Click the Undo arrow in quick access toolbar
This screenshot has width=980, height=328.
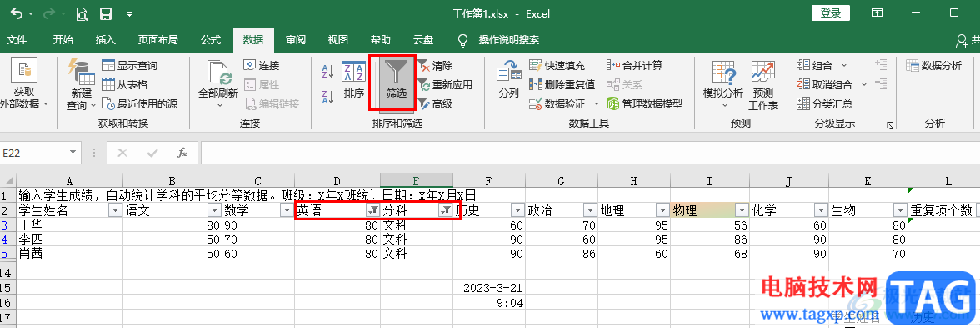click(17, 13)
